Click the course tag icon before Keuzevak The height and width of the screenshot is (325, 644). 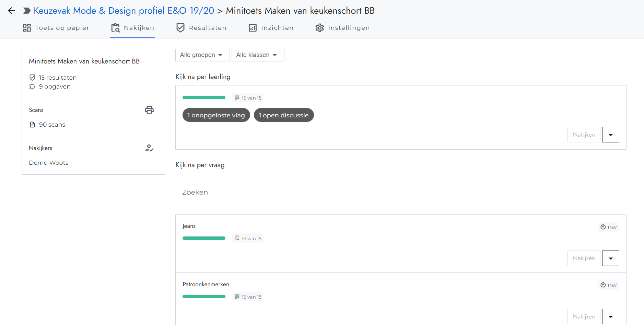pos(27,11)
